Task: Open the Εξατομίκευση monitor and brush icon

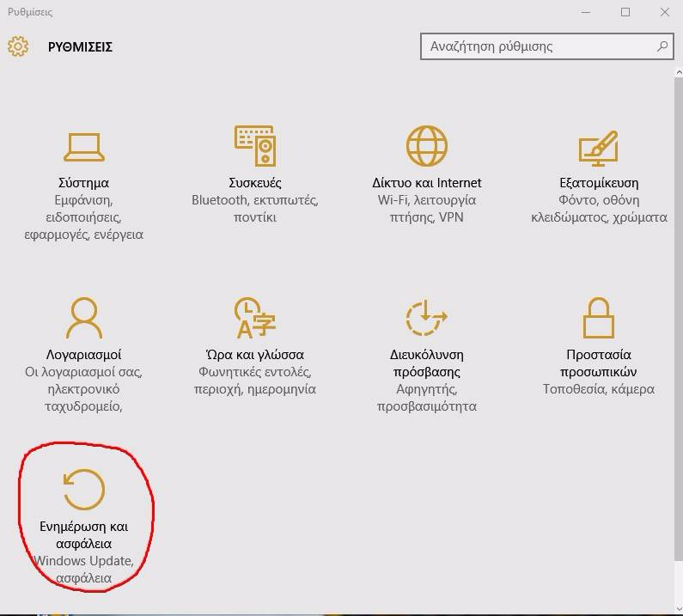Action: click(x=599, y=148)
